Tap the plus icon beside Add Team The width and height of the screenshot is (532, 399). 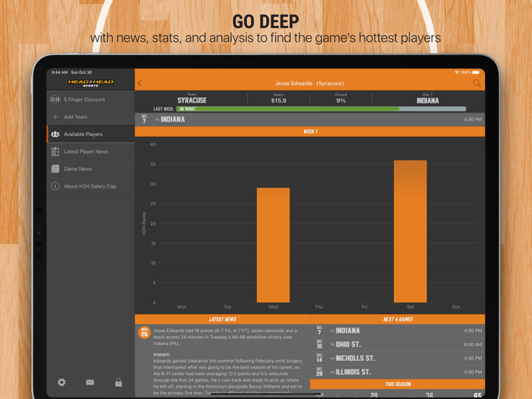pyautogui.click(x=55, y=117)
